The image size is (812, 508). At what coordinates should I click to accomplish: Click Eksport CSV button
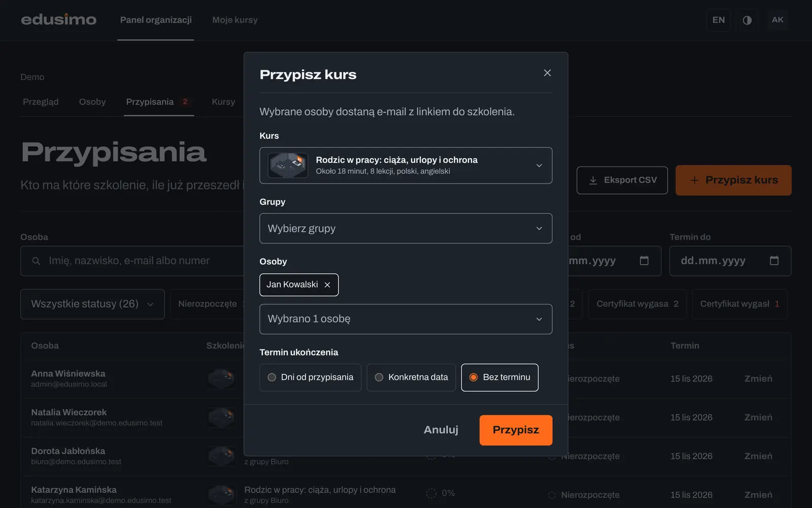[x=622, y=180]
